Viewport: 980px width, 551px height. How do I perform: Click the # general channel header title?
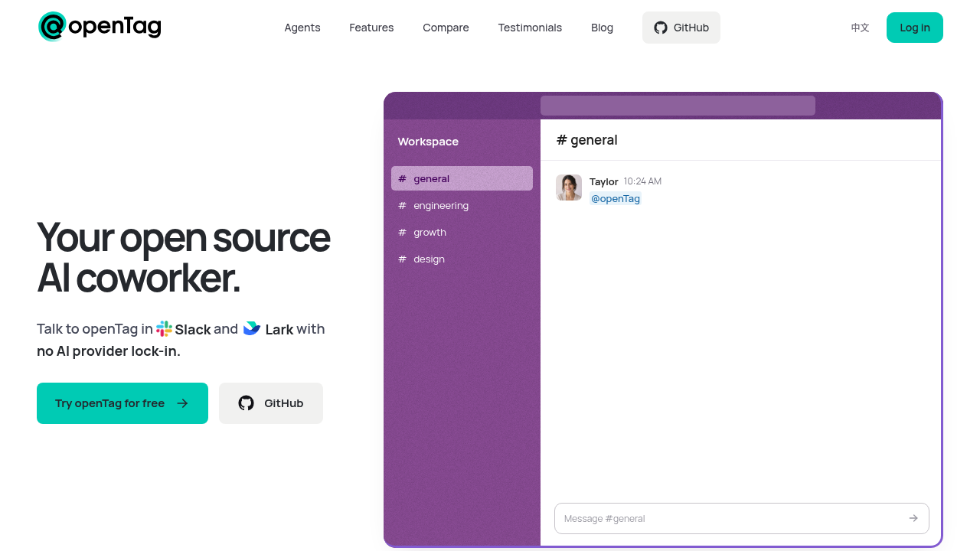(586, 140)
